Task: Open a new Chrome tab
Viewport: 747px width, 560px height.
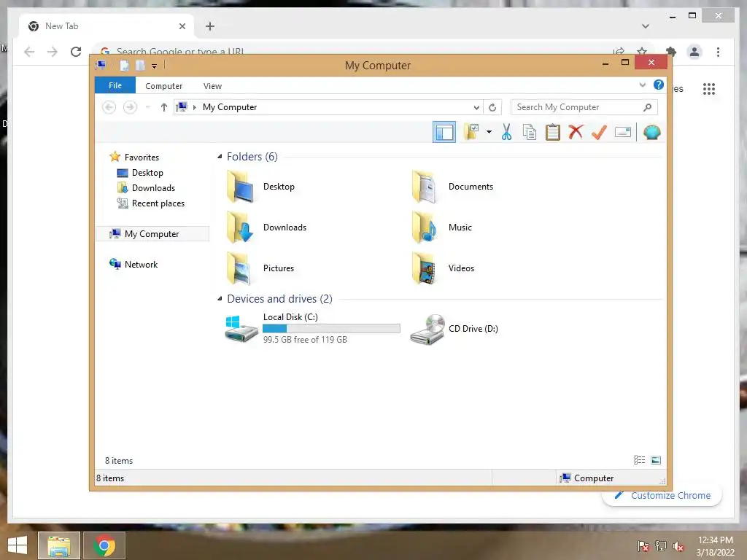Action: pyautogui.click(x=210, y=26)
